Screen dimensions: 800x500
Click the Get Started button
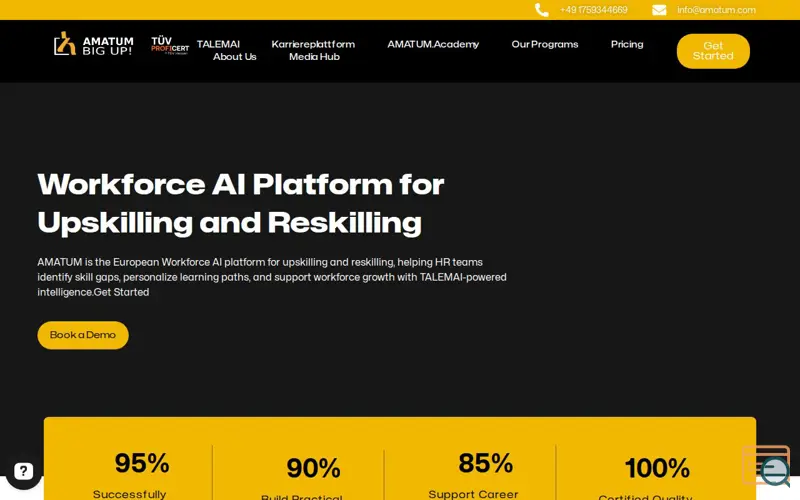click(x=713, y=51)
